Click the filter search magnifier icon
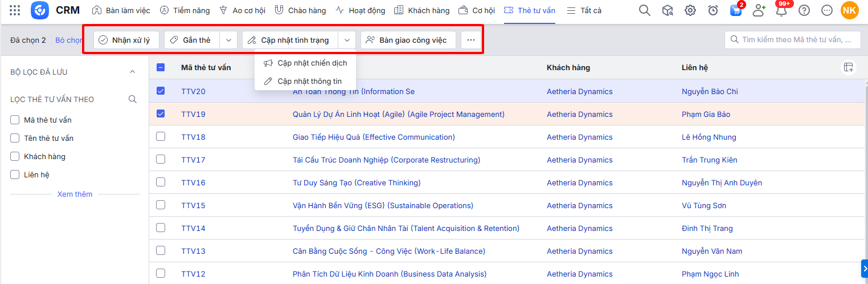The height and width of the screenshot is (284, 868). coord(133,99)
